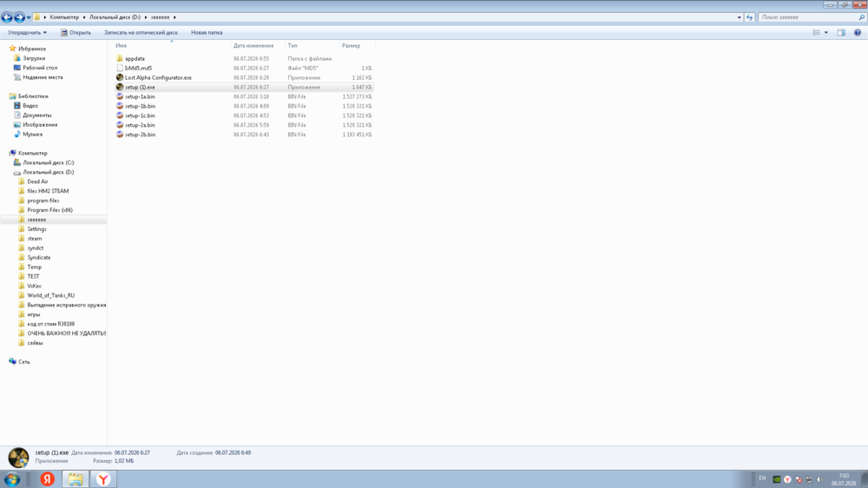Select the Dead Air folder in tree

point(37,181)
